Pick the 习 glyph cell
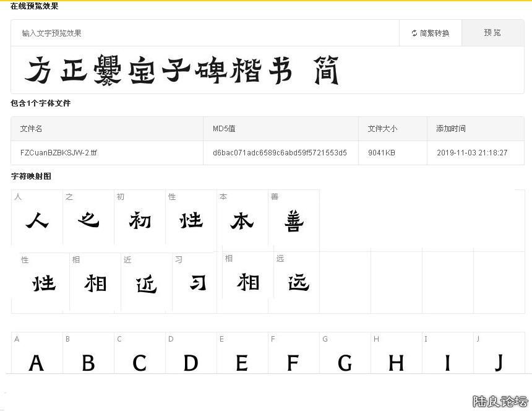 197,282
